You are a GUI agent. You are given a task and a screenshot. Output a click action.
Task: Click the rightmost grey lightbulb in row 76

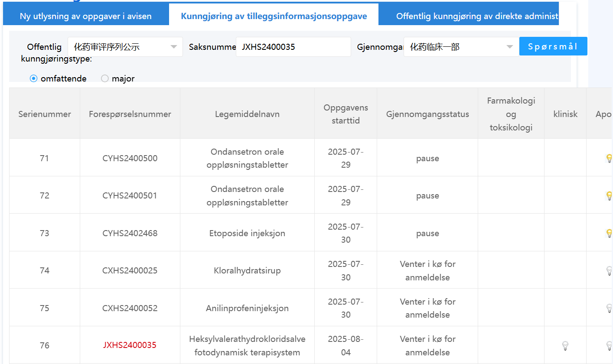tap(609, 345)
